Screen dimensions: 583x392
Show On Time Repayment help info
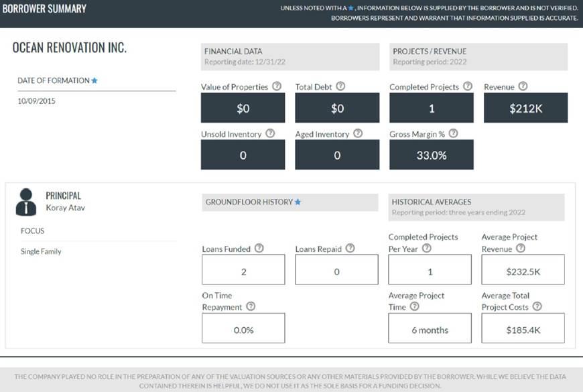pos(251,306)
